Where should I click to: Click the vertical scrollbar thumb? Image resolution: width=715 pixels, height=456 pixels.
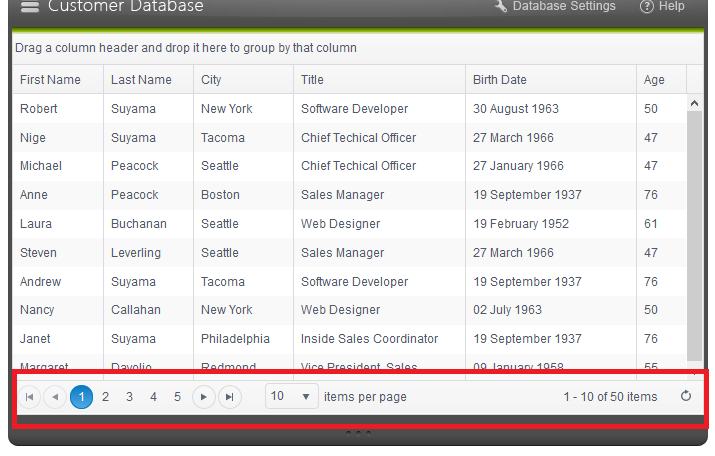(x=695, y=230)
